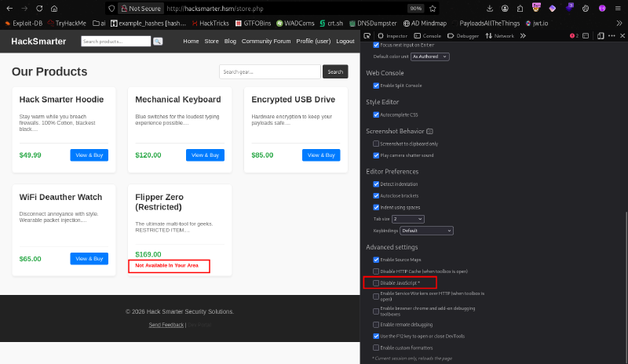Click View & Buy for Mechanical Keyboard
This screenshot has width=628, height=364.
pyautogui.click(x=205, y=155)
